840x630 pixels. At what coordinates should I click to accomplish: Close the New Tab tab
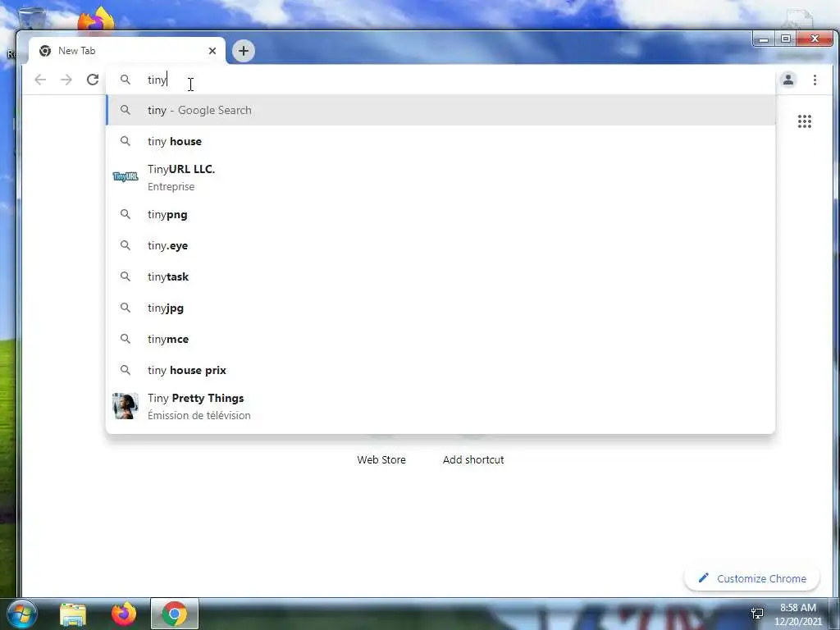(x=212, y=51)
